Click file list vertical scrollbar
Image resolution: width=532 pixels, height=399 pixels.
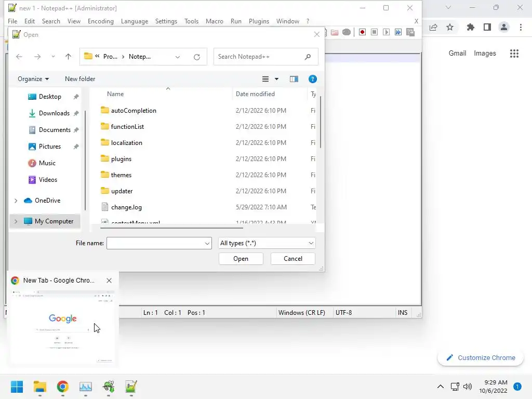320,122
